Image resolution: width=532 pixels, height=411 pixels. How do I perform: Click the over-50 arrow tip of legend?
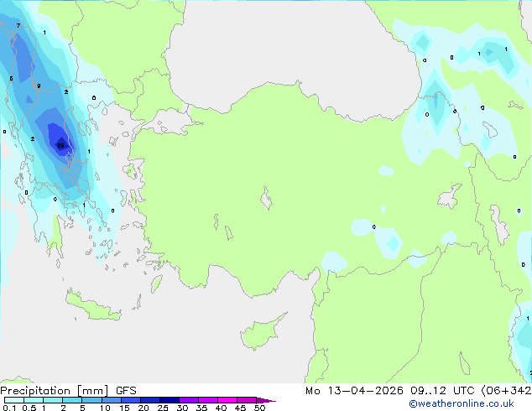[x=267, y=400]
